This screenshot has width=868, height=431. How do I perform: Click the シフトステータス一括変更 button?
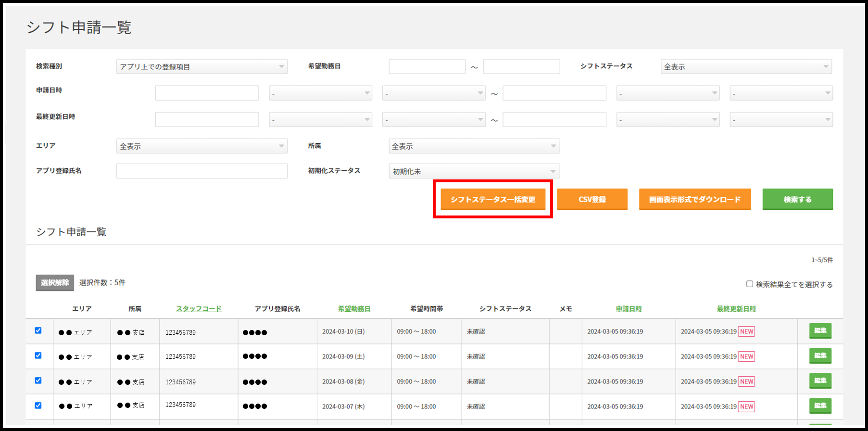click(492, 199)
